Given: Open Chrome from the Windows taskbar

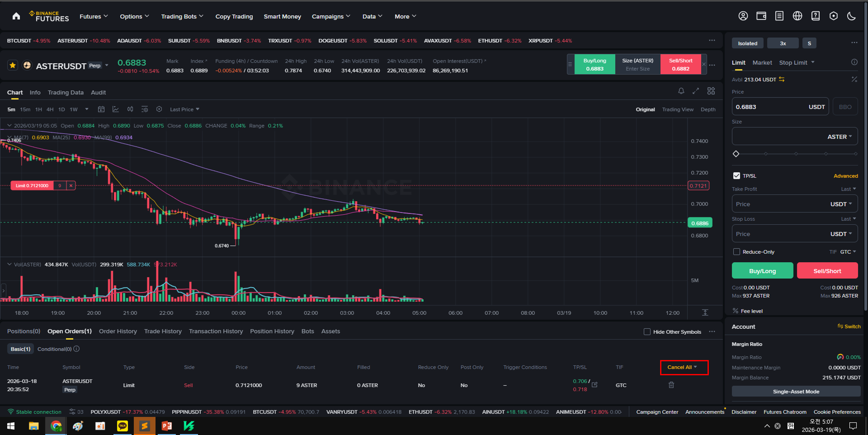Looking at the screenshot, I should click(x=56, y=426).
